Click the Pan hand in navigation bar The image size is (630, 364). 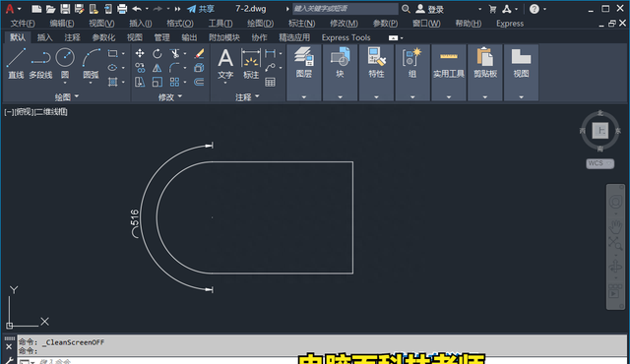click(x=615, y=227)
